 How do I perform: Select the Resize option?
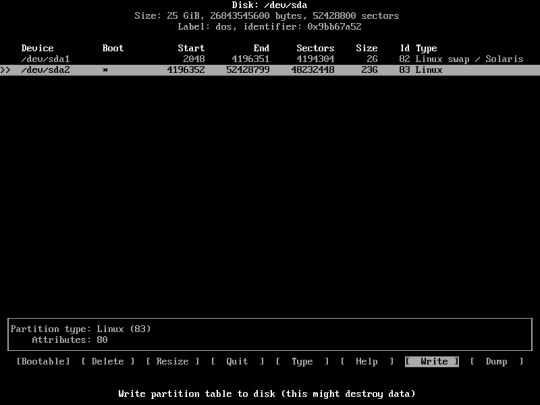tap(172, 361)
